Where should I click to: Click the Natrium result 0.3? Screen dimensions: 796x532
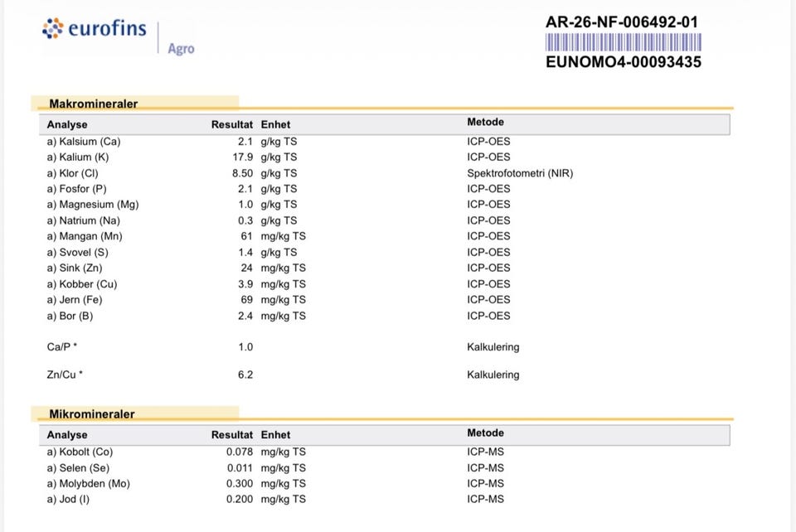tap(245, 220)
